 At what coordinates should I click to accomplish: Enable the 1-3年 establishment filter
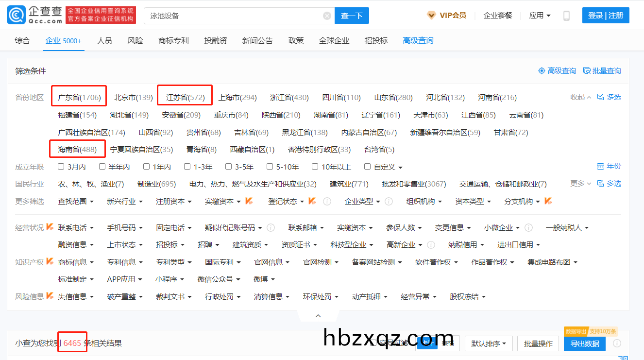point(187,167)
